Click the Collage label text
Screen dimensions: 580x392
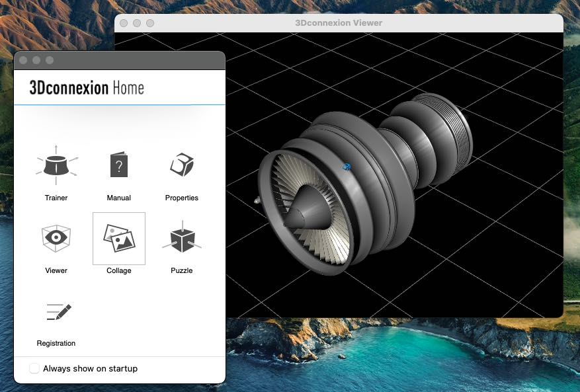tap(119, 271)
